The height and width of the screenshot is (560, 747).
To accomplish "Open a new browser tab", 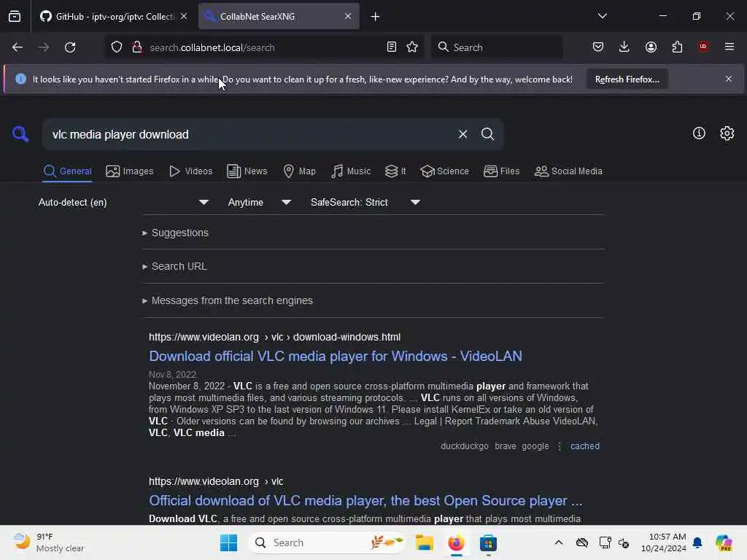I will 376,17.
